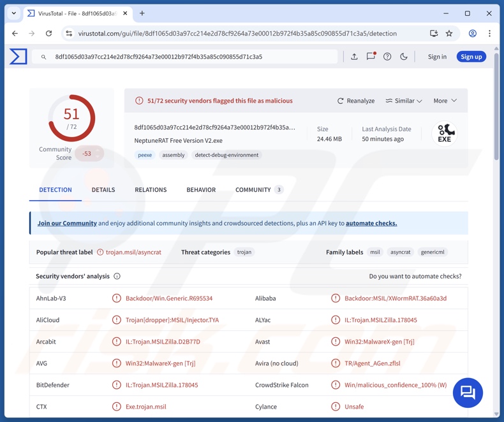Go forward with the browser forward arrow

pyautogui.click(x=31, y=33)
